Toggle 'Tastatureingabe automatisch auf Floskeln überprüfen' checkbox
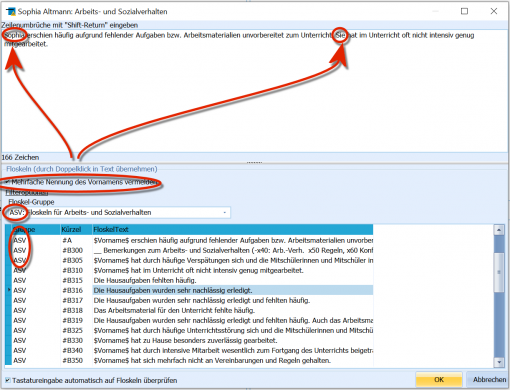Screen dimensions: 510x390 [7, 380]
